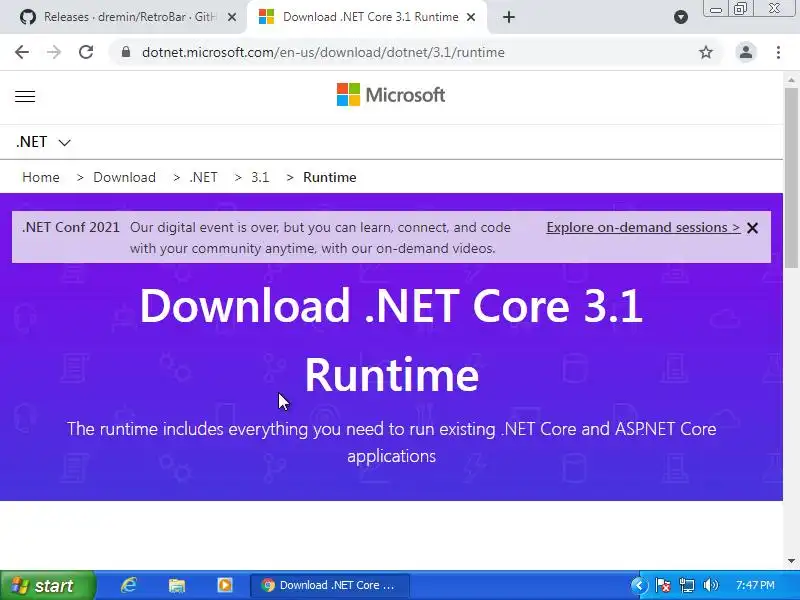Viewport: 800px width, 600px height.
Task: Expand hidden system tray icons
Action: [639, 585]
